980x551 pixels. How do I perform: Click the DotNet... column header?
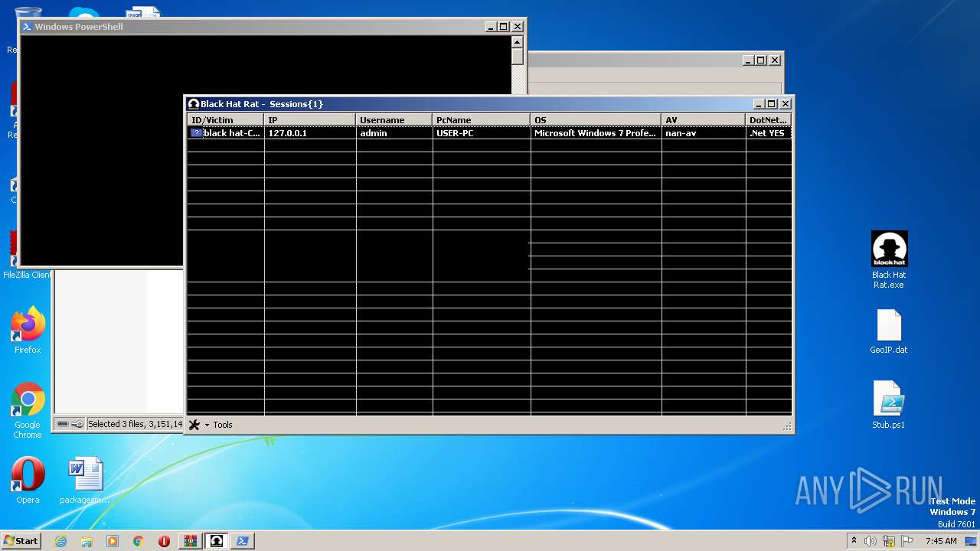pos(769,120)
